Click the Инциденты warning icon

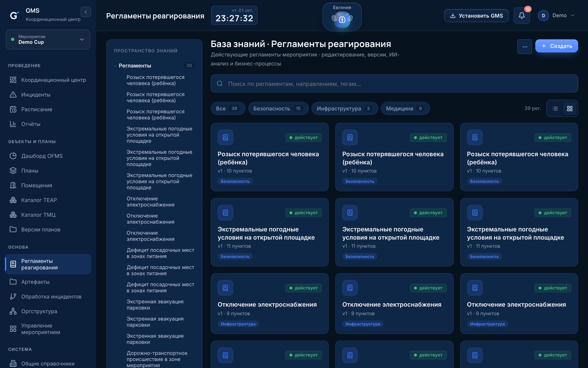(13, 95)
